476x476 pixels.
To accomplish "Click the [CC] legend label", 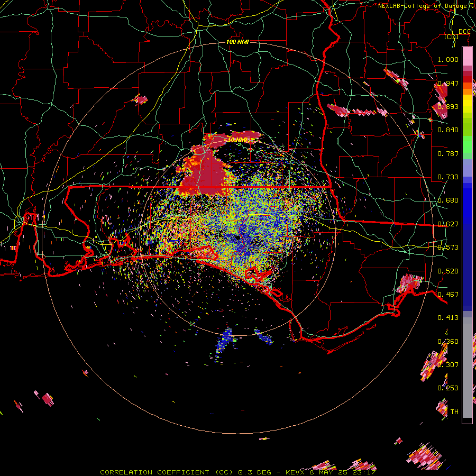I will coord(452,36).
